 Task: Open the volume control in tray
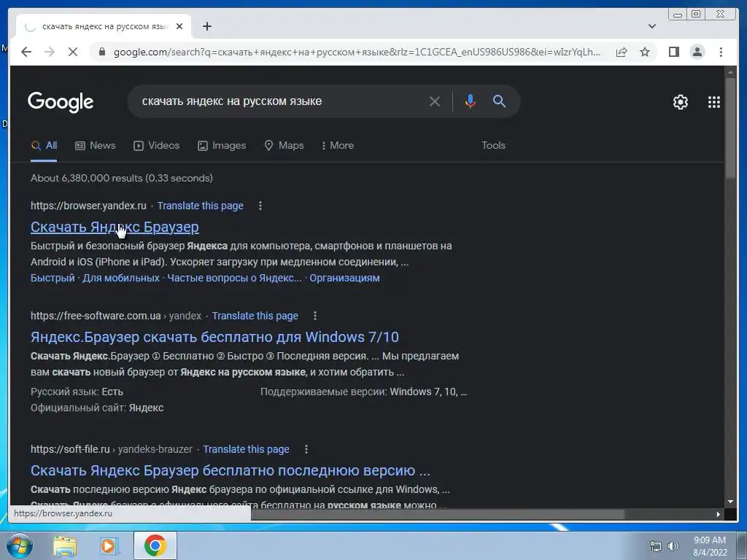click(x=673, y=546)
